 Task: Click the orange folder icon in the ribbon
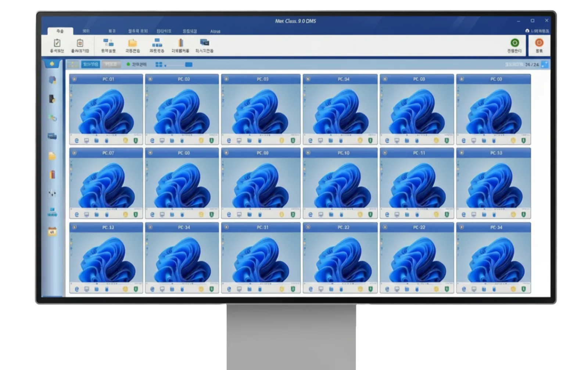pos(133,43)
